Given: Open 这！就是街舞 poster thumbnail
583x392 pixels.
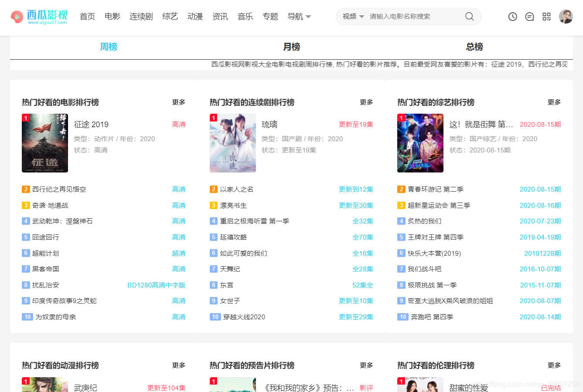Looking at the screenshot, I should pyautogui.click(x=420, y=143).
